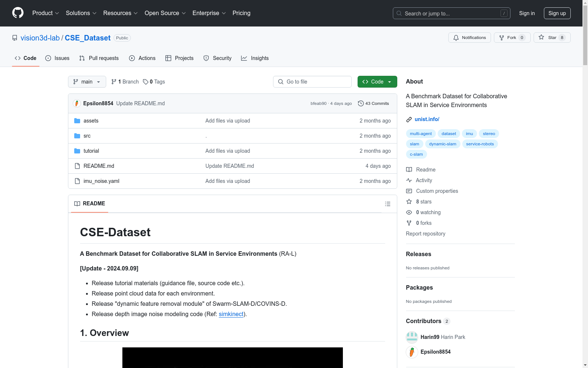The width and height of the screenshot is (588, 368).
Task: Open the Insights tab
Action: (255, 58)
